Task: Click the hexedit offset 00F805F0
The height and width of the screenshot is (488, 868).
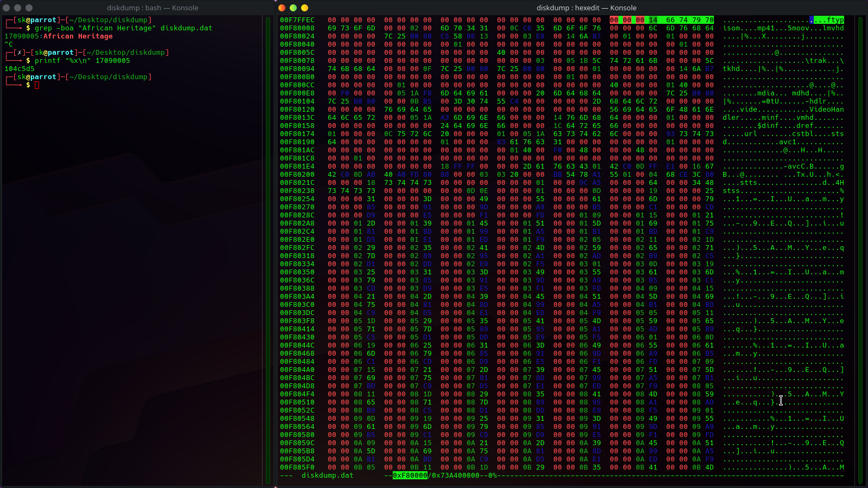Action: point(297,467)
